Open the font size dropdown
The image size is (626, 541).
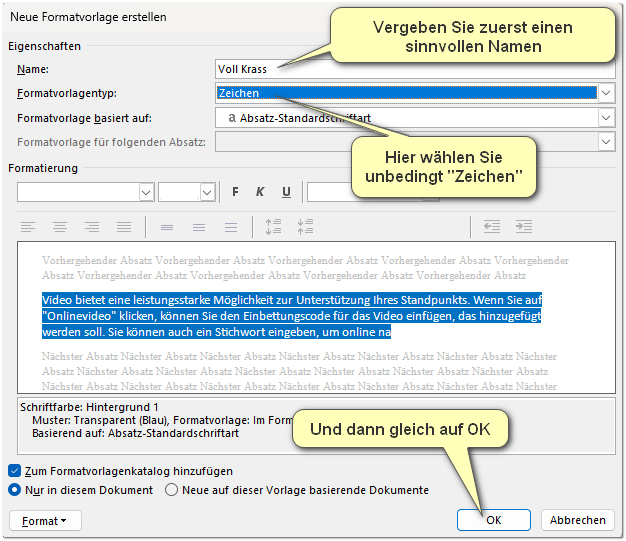(x=207, y=192)
